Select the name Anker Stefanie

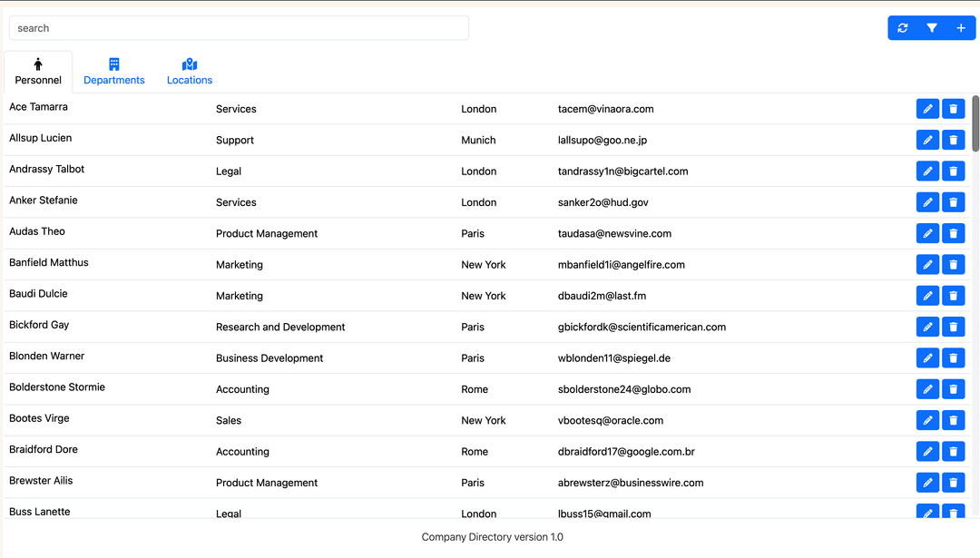click(44, 200)
